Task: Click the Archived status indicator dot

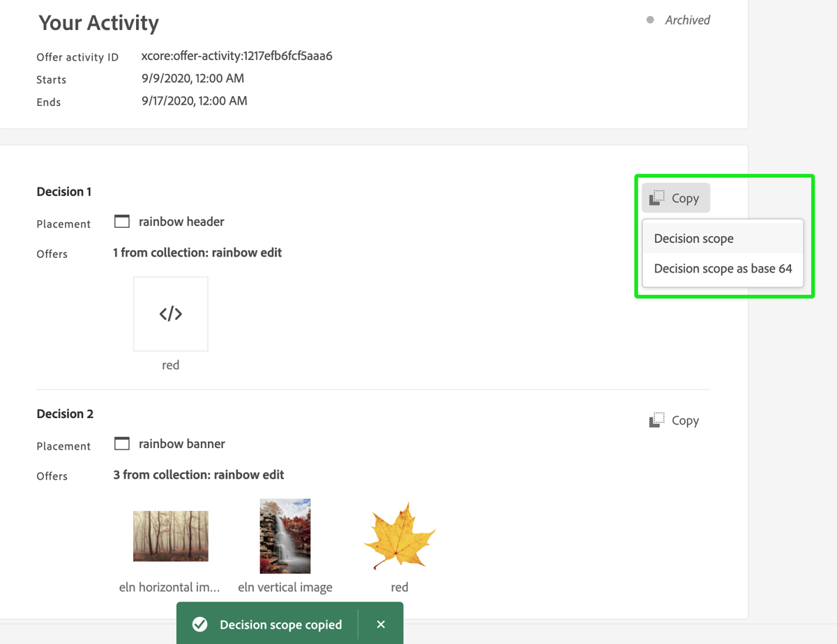Action: coord(651,20)
